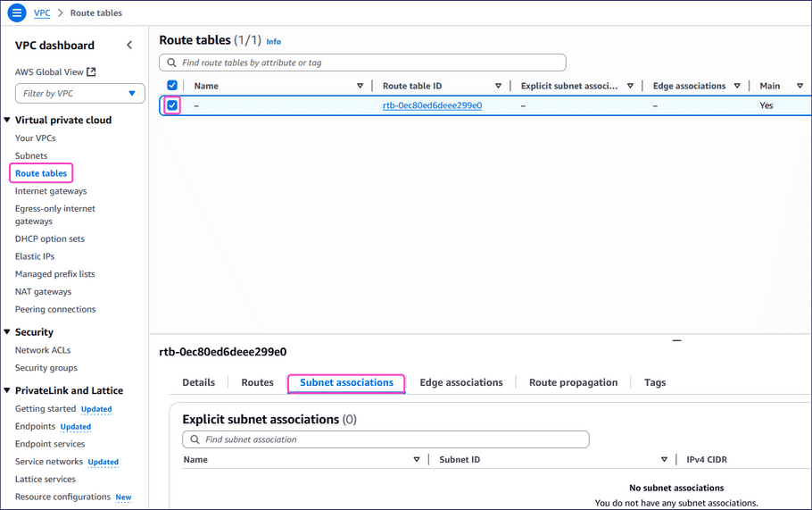Open NAT gateways page

[x=43, y=292]
